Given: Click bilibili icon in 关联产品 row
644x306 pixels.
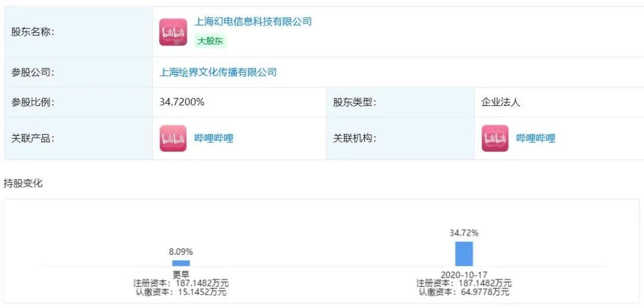Looking at the screenshot, I should point(173,138).
